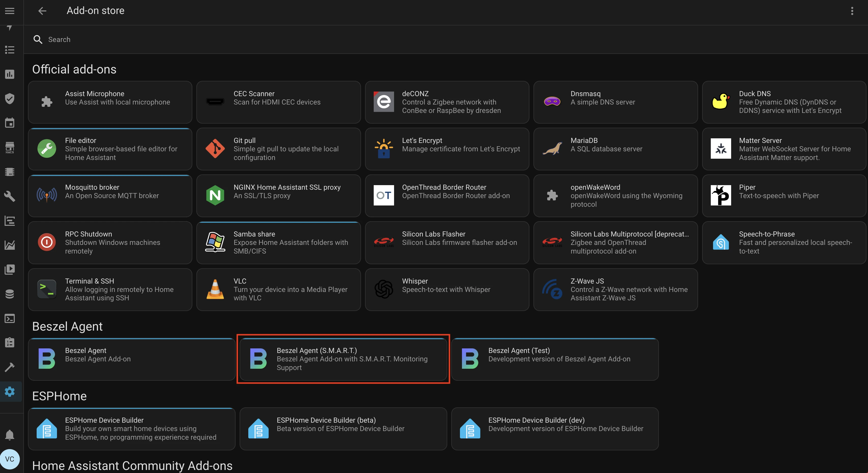Open the Beszel Agent (S.M.A.R.T.) add-on
The width and height of the screenshot is (868, 473).
tap(343, 359)
